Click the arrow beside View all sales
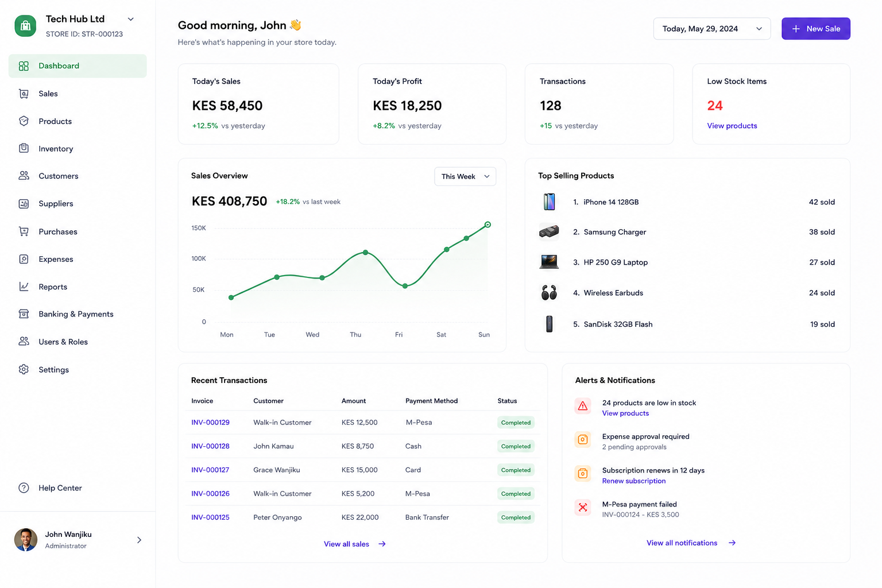The image size is (882, 588). tap(382, 544)
